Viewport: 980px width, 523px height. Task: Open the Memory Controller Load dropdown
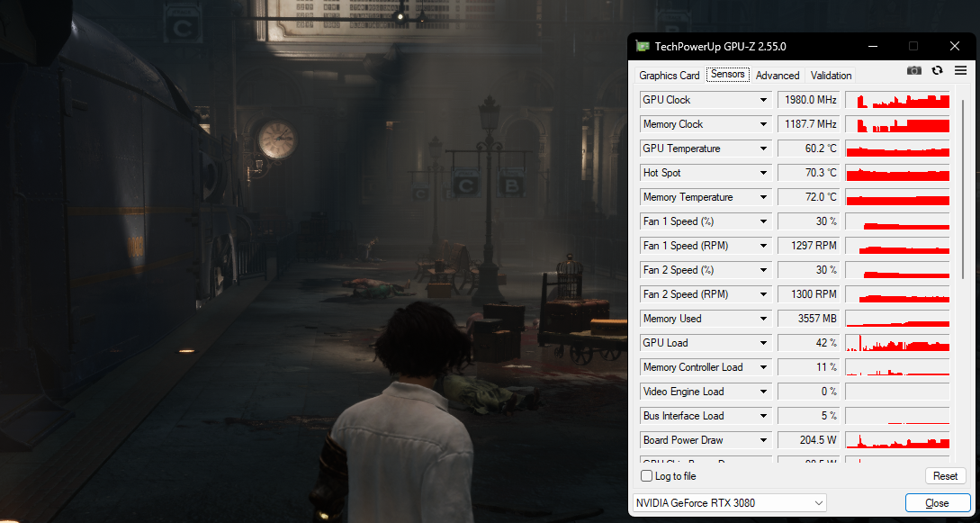pos(764,367)
